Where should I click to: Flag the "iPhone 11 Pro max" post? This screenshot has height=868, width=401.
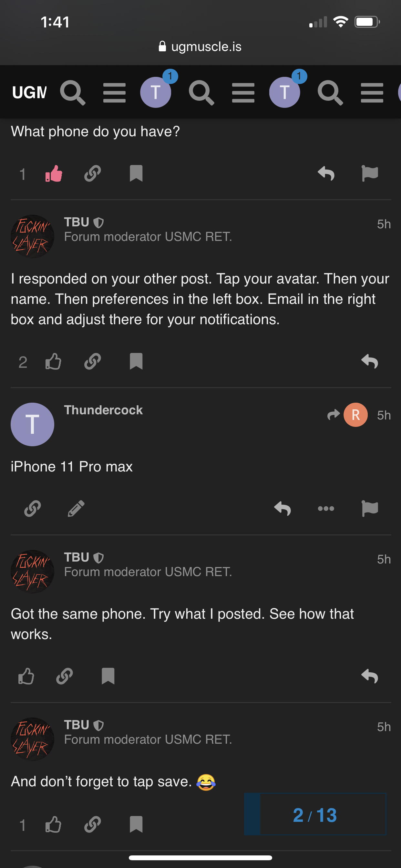370,509
